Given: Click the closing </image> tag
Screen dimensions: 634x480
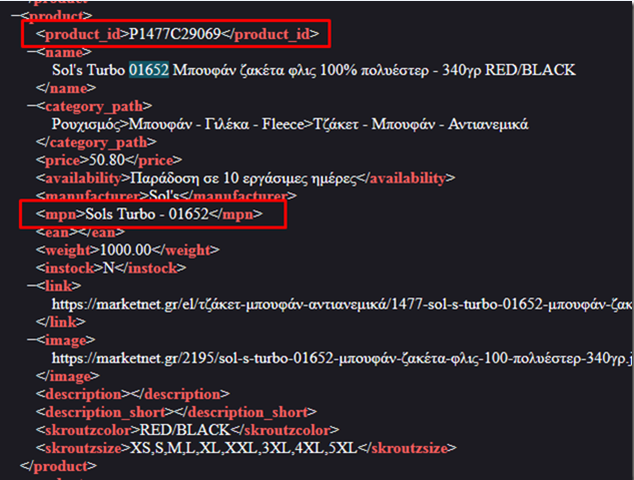Looking at the screenshot, I should 68,376.
